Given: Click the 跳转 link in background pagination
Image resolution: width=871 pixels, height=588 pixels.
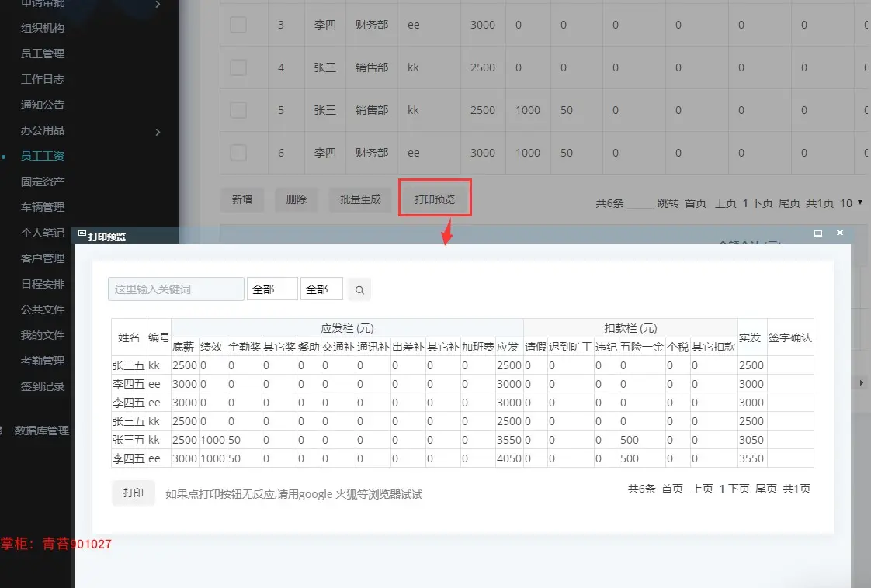Looking at the screenshot, I should pos(668,203).
